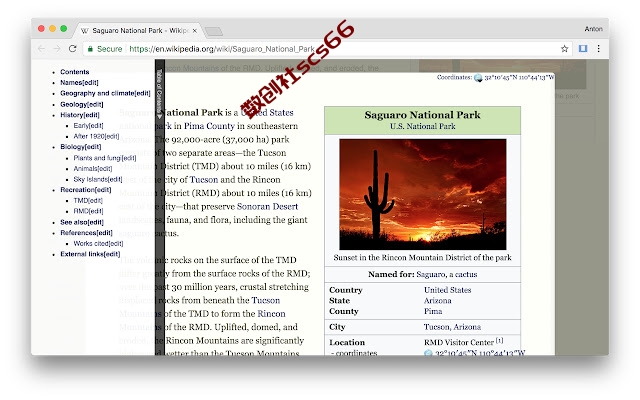Open the After 1920 subsection link
The image size is (640, 400).
coord(96,136)
